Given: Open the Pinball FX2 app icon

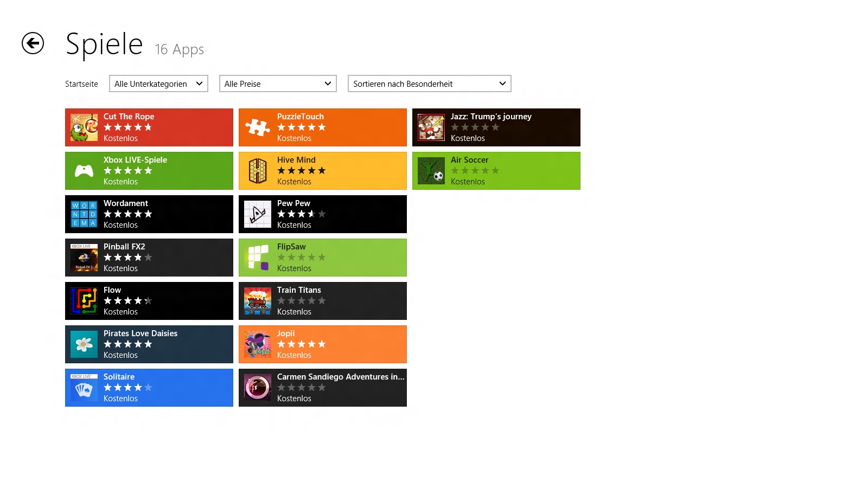Looking at the screenshot, I should click(84, 258).
